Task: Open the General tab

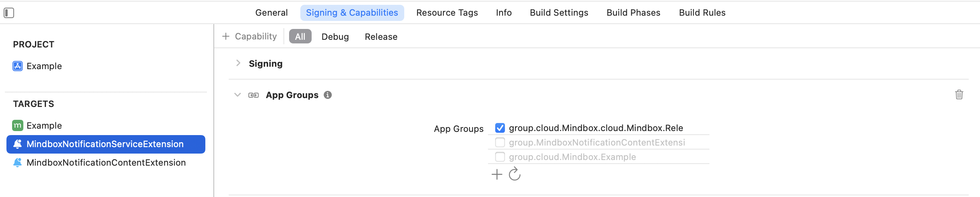Action: pos(271,13)
